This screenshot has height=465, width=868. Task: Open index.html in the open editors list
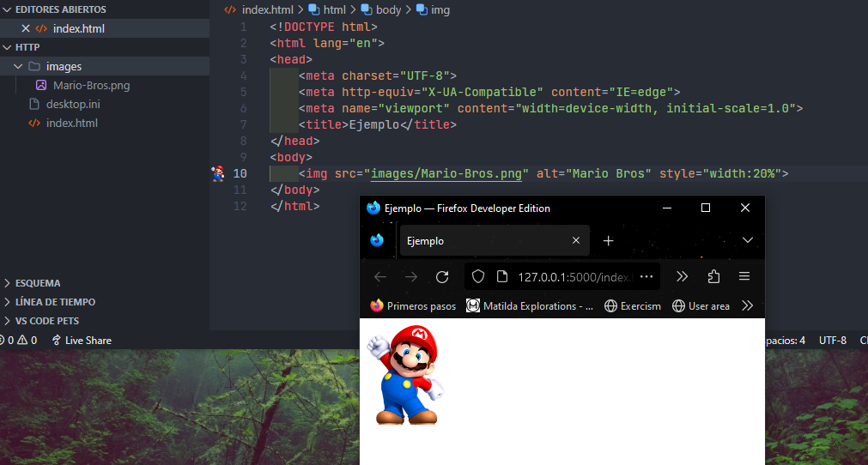click(79, 28)
